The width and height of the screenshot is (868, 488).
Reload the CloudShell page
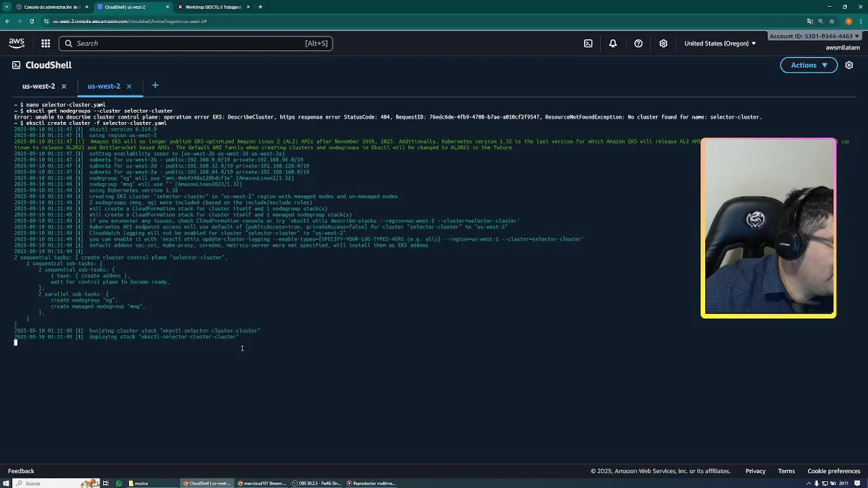(31, 21)
